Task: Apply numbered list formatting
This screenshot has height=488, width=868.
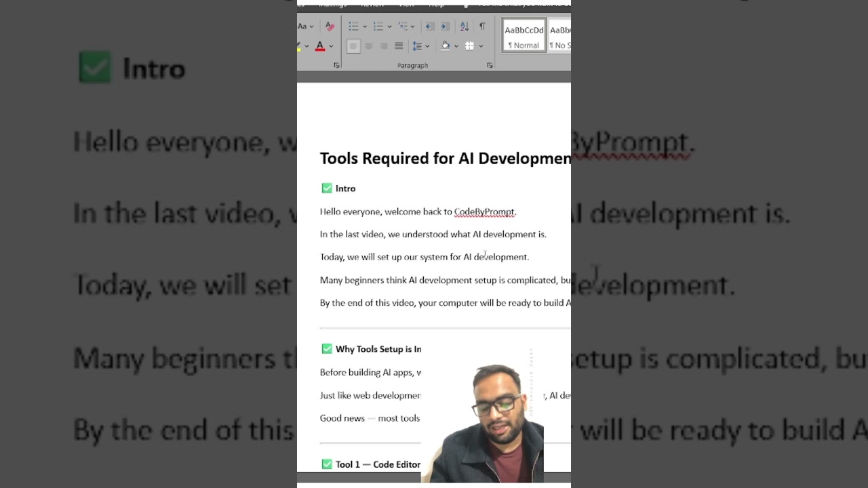Action: click(378, 26)
